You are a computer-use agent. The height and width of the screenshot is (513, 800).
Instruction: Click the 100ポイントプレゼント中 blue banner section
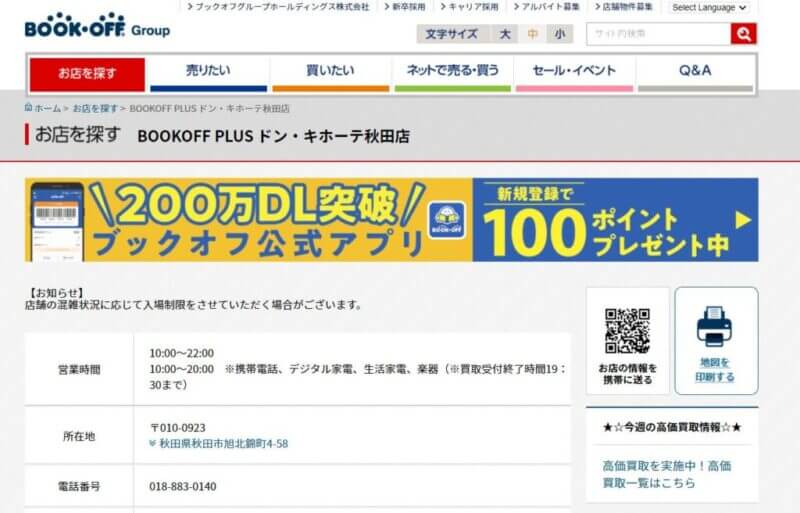(x=615, y=220)
